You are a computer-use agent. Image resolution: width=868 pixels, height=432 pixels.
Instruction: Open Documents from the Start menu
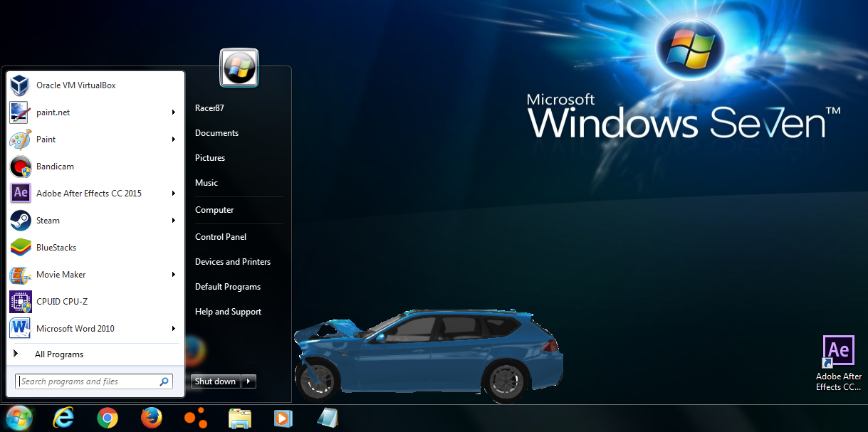pyautogui.click(x=216, y=133)
